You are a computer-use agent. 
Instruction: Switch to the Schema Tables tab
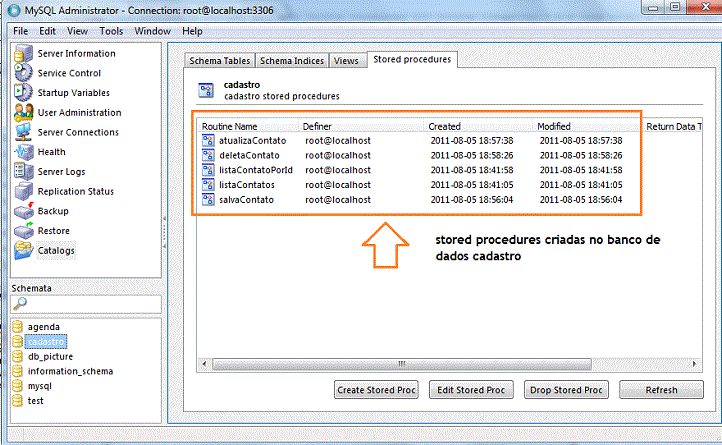[x=219, y=61]
